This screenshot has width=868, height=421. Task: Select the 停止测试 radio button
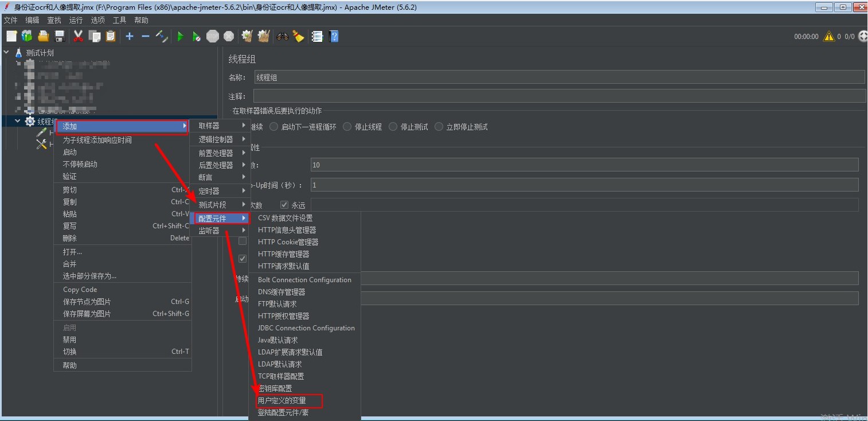click(393, 127)
